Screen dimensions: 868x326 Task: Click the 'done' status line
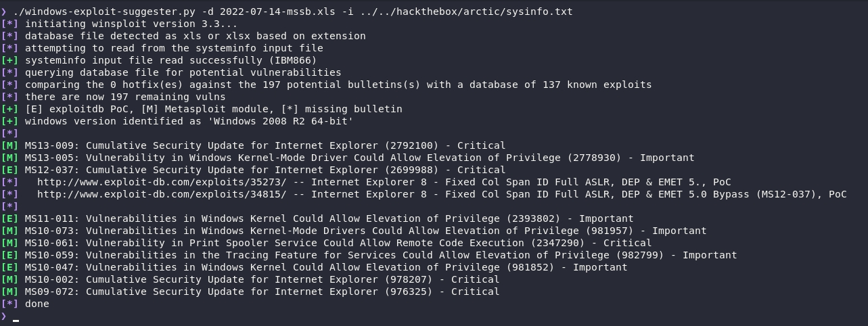tap(37, 304)
